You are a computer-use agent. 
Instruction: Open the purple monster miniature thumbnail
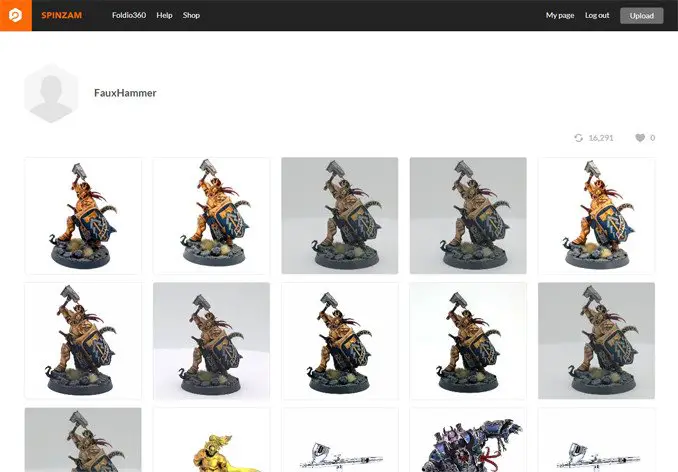pos(468,440)
